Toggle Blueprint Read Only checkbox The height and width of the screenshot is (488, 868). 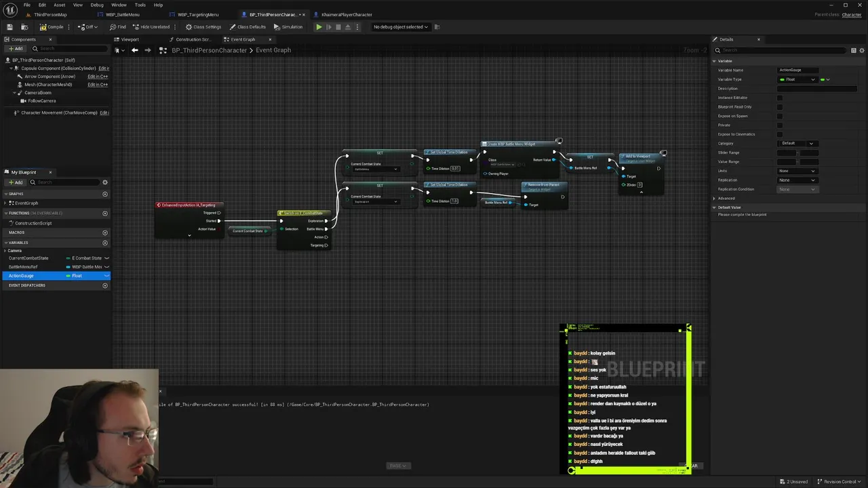779,106
